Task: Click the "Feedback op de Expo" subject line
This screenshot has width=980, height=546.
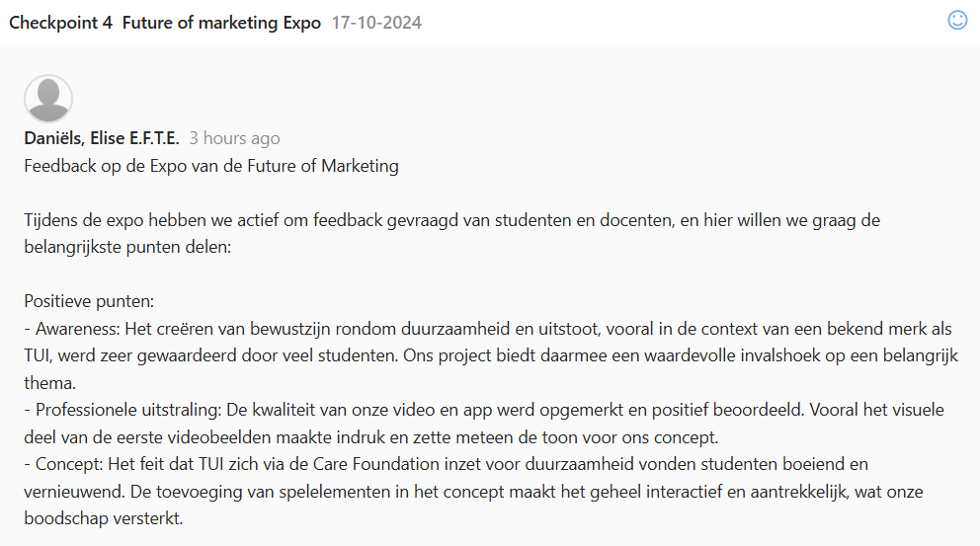Action: click(211, 166)
